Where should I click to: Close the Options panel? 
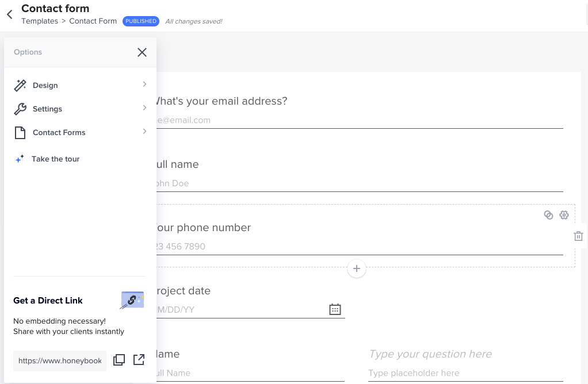point(142,52)
